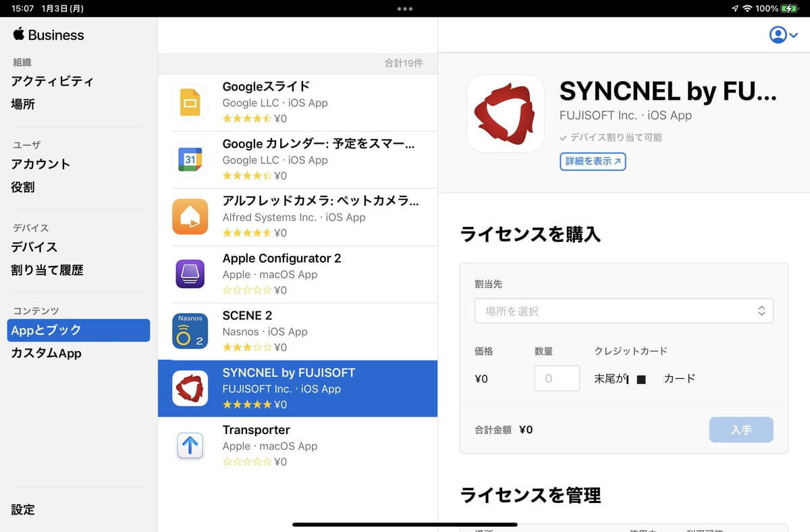Viewport: 810px width, 532px height.
Task: Focus the 数量 quantity input field
Action: (x=557, y=378)
